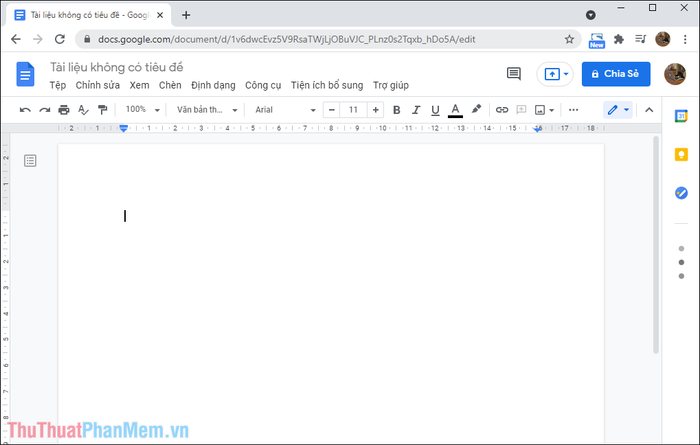Open the Chrome three-dot menu
The image size is (700, 445).
coord(685,39)
